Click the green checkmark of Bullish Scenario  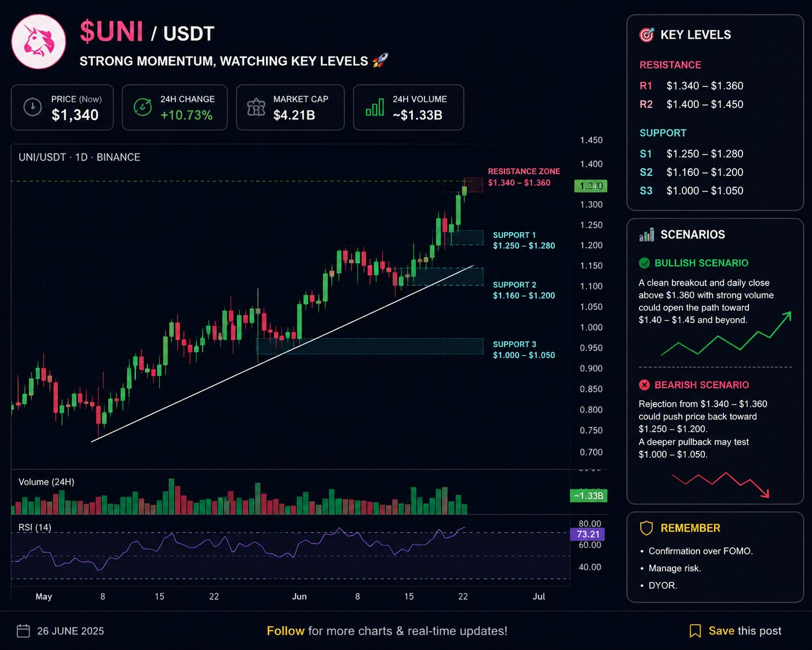[x=644, y=263]
